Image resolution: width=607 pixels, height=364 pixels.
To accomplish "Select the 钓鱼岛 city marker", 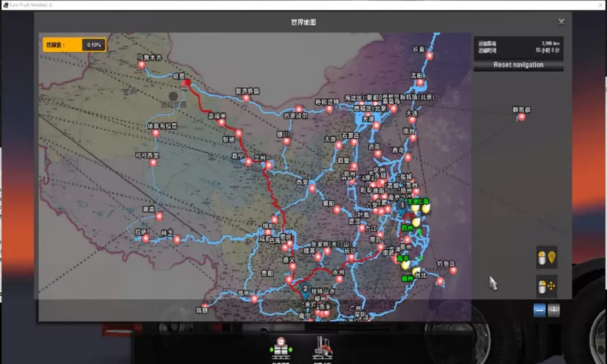I will (453, 270).
